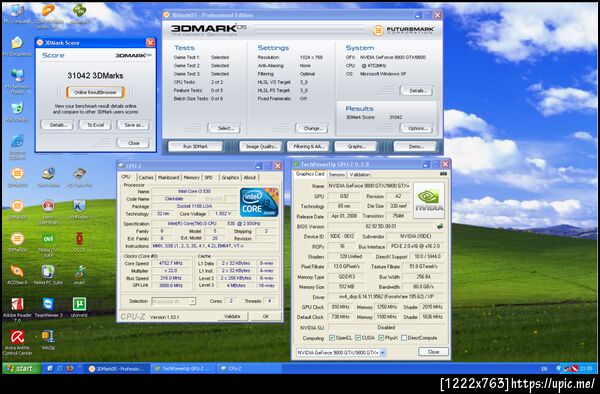Viewport: 600px width, 394px height.
Task: Toggle the CUDA checkbox in GPU-Z
Action: 358,338
